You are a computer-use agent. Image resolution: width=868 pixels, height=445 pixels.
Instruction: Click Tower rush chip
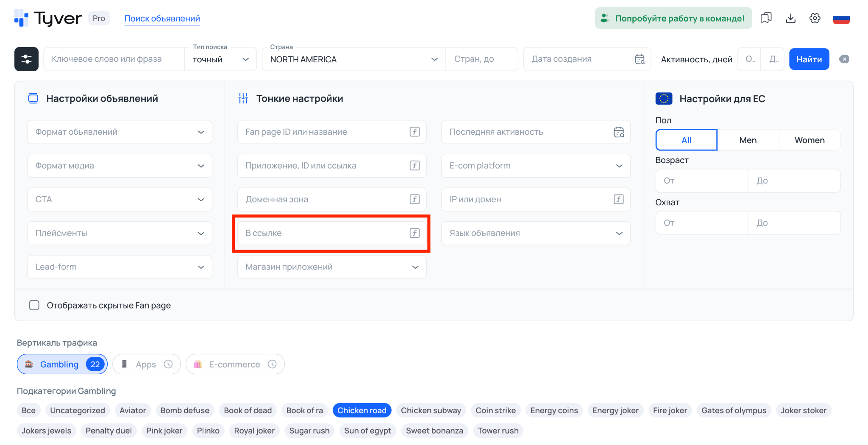click(x=498, y=431)
